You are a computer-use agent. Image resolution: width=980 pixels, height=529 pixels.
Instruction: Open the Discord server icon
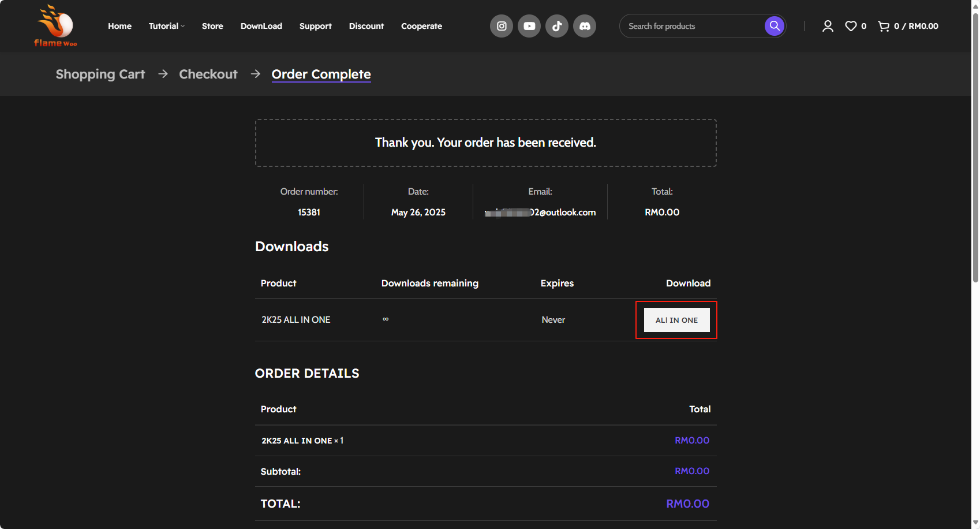tap(585, 26)
